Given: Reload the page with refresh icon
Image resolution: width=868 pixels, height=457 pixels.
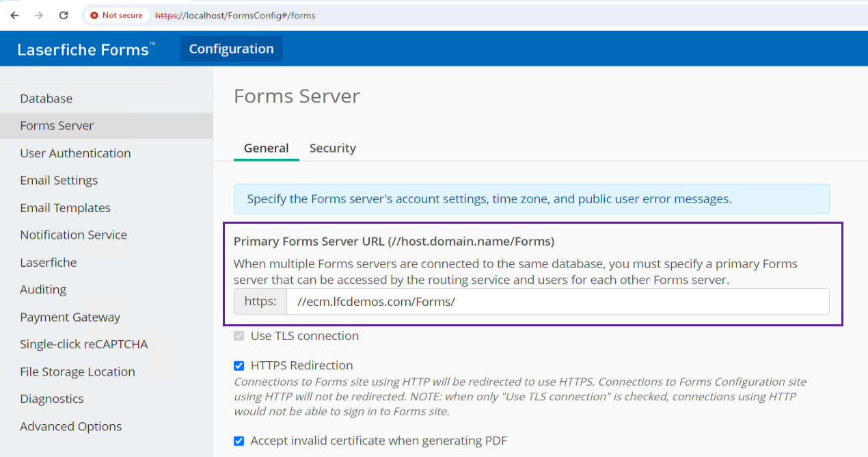Looking at the screenshot, I should point(64,15).
